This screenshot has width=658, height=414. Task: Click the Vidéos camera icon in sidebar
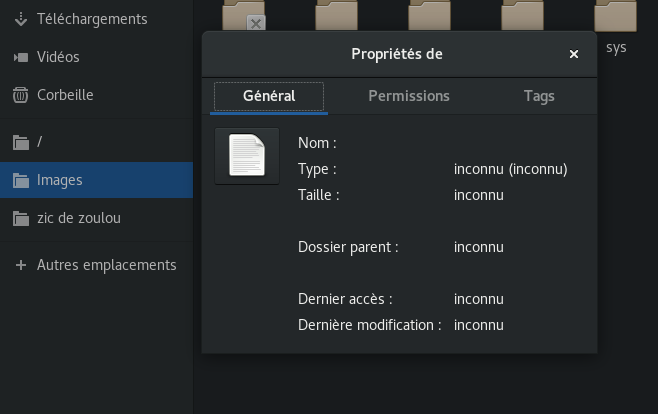(x=20, y=57)
